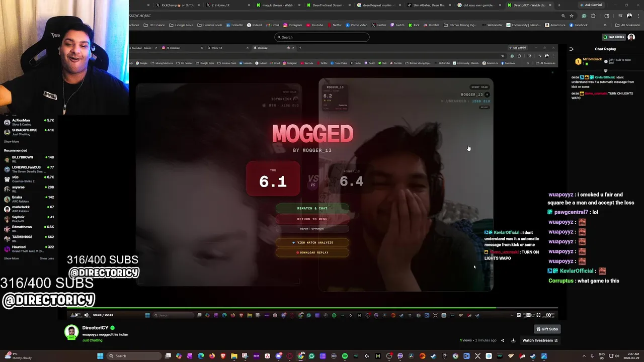Image resolution: width=644 pixels, height=362 pixels.
Task: Seek on the green clip progress bar
Action: click(312, 308)
